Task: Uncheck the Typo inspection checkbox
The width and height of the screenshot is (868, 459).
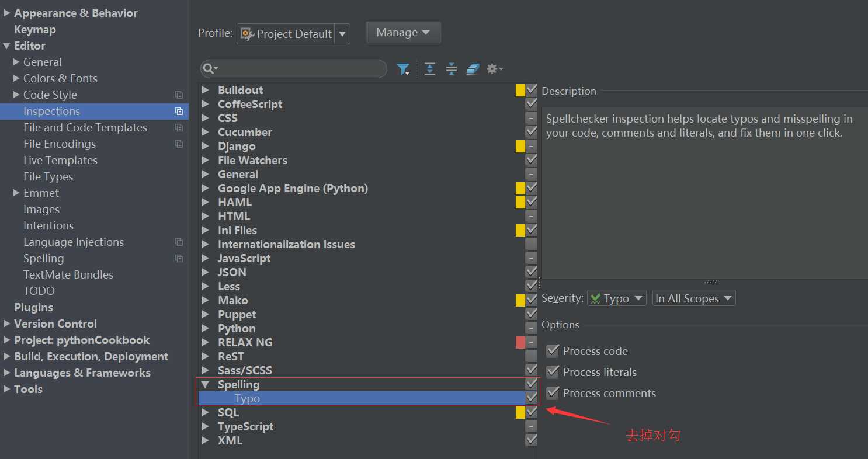Action: point(531,398)
